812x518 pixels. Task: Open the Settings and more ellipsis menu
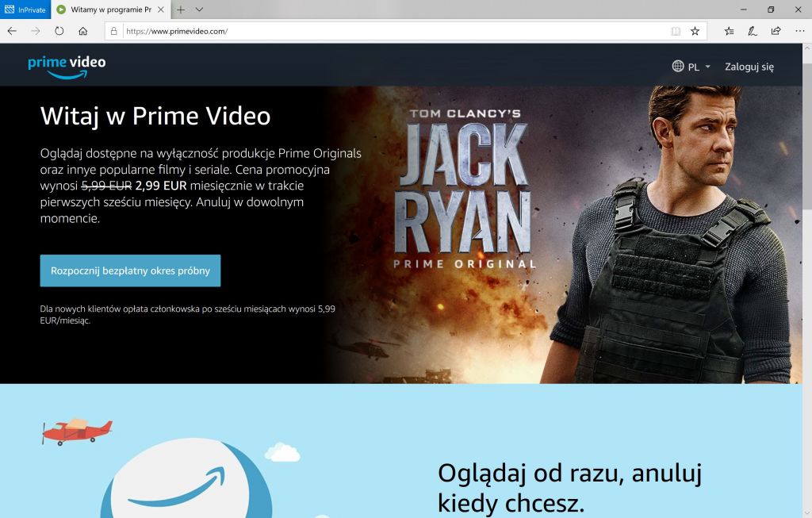click(x=799, y=31)
